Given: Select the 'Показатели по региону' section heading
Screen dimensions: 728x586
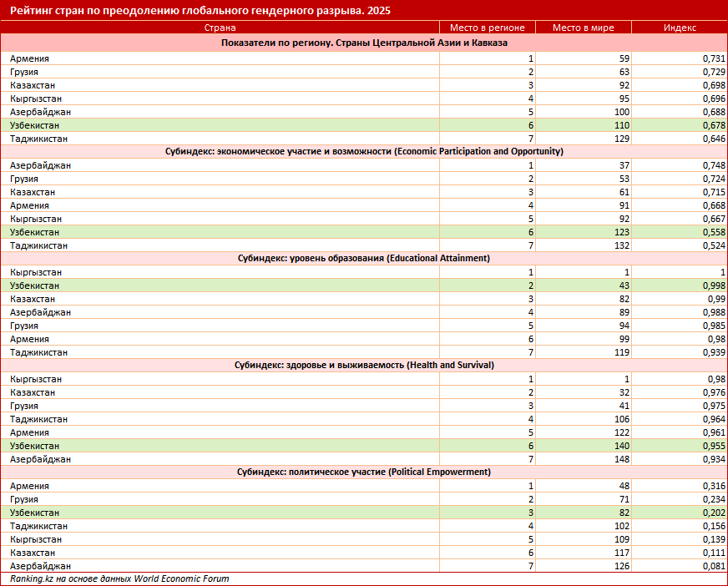Looking at the screenshot, I should [x=364, y=42].
